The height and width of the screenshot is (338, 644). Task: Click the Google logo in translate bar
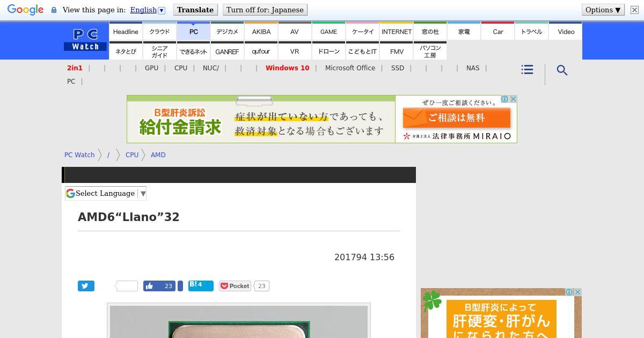click(25, 10)
